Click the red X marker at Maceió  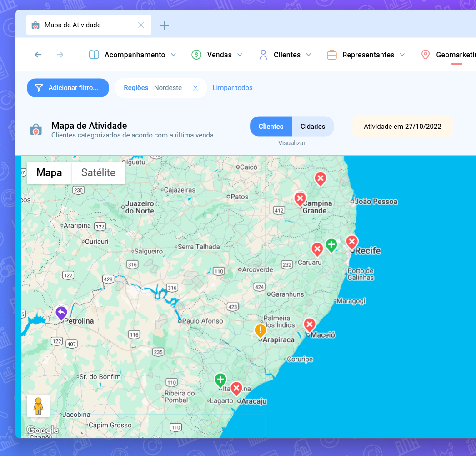point(310,325)
